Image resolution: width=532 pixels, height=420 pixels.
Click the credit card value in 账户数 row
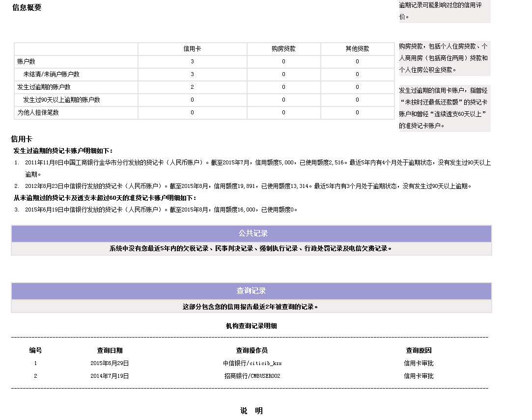click(193, 62)
